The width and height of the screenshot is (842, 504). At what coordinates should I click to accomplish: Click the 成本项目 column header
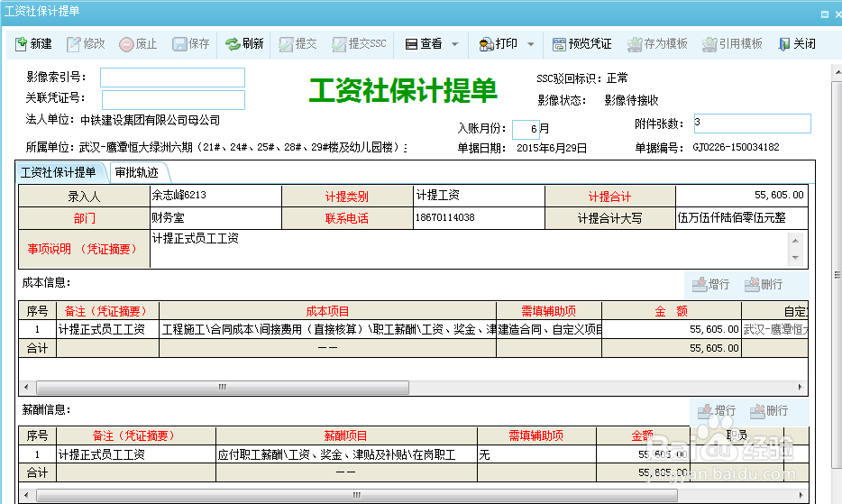[x=327, y=311]
